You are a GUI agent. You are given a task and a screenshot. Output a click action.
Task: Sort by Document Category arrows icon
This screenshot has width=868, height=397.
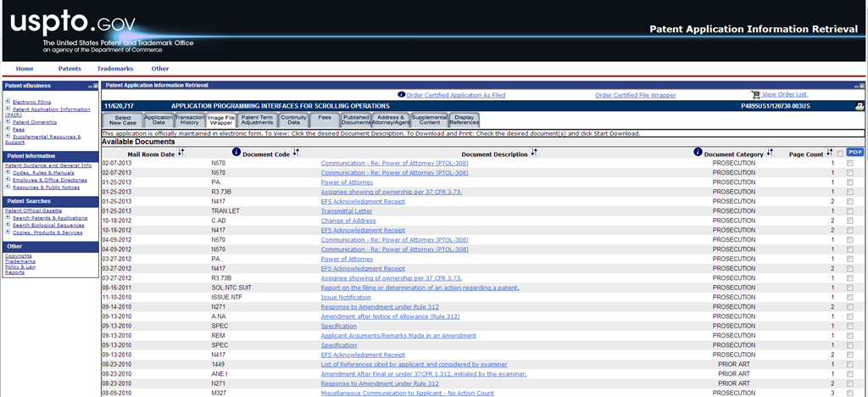click(x=770, y=152)
